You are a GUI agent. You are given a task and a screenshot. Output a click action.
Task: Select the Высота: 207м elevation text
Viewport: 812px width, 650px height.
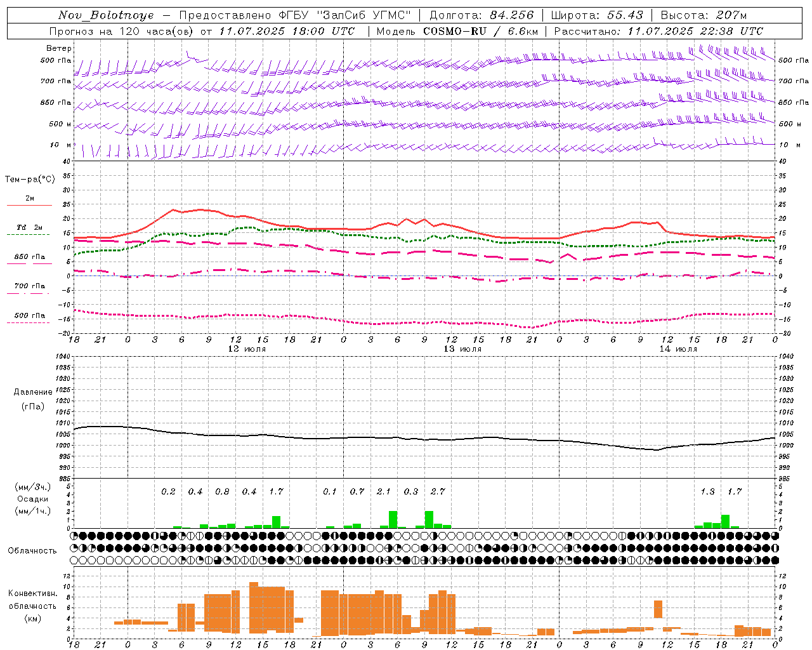pos(704,15)
